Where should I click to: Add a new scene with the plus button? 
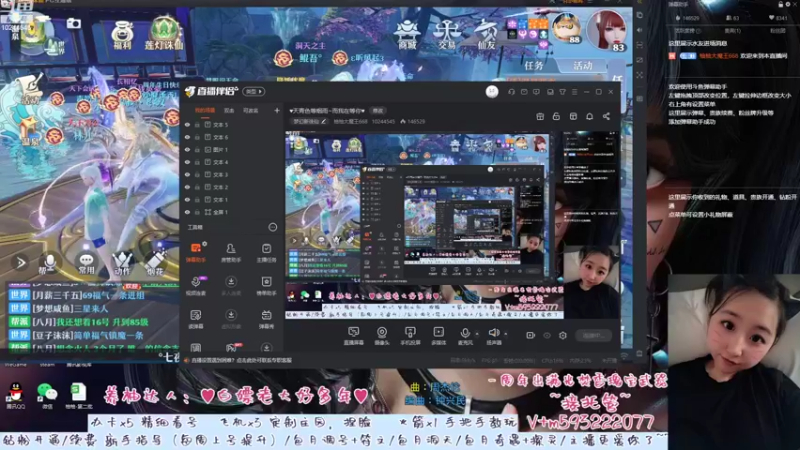coord(277,111)
